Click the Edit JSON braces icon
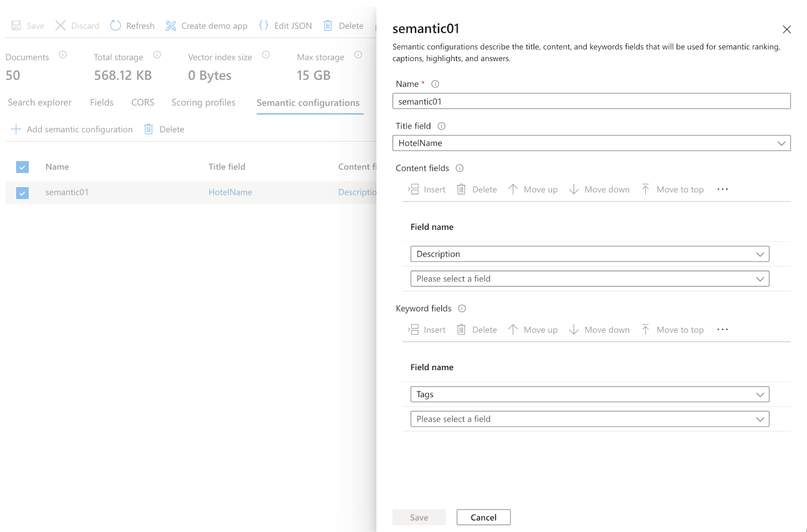 click(264, 25)
